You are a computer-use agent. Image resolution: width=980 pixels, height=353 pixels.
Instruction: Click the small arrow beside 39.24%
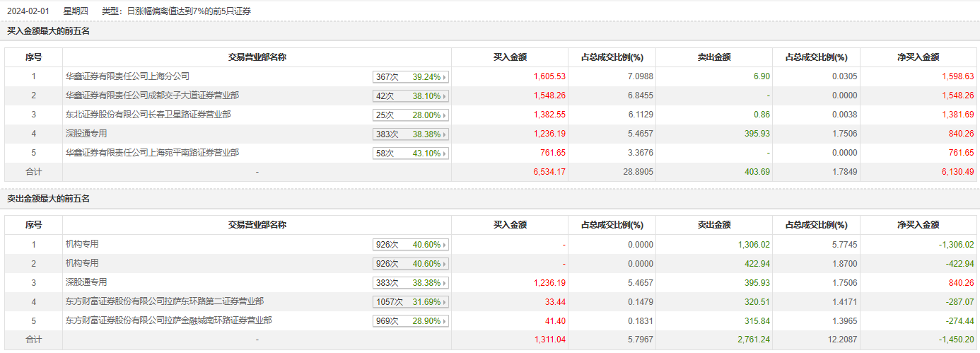(x=445, y=77)
